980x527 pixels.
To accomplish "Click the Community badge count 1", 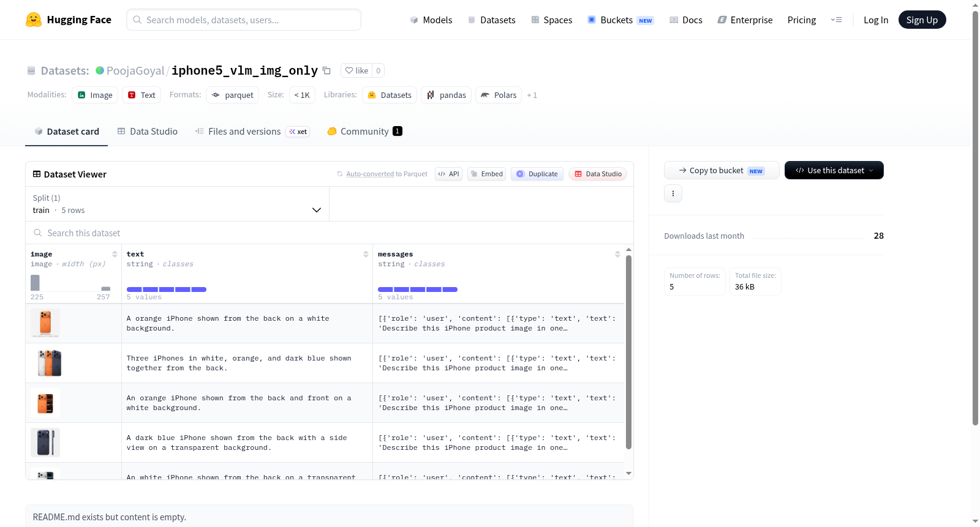I will coord(398,131).
